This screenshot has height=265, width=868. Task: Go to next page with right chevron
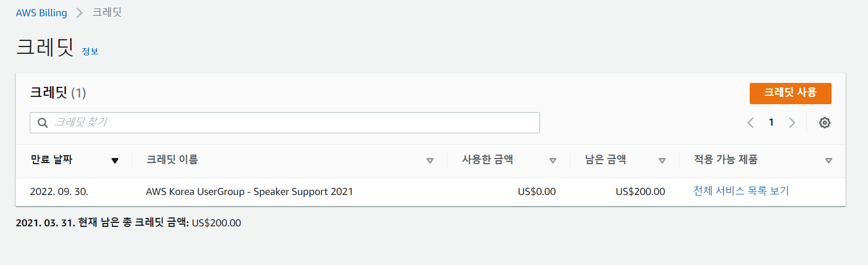click(x=792, y=123)
